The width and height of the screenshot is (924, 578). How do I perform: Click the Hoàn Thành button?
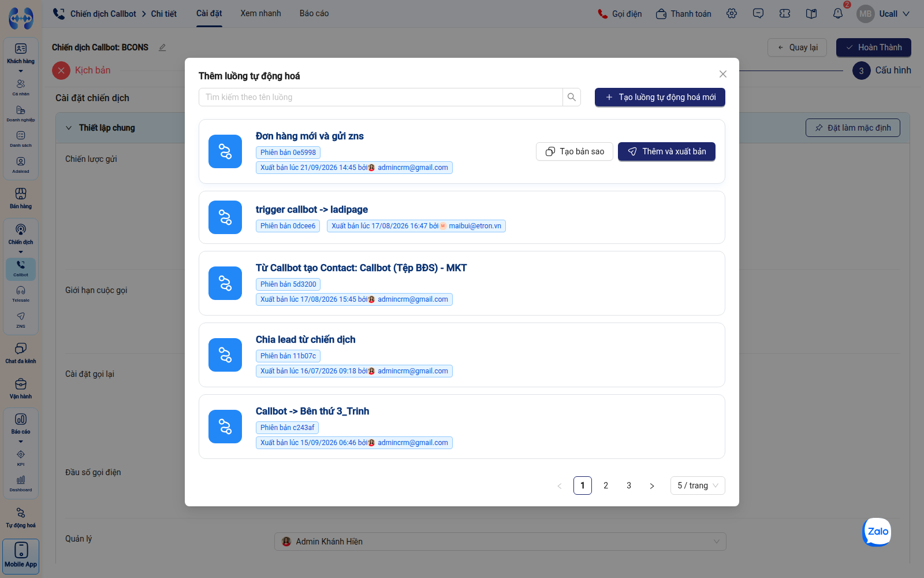(873, 47)
